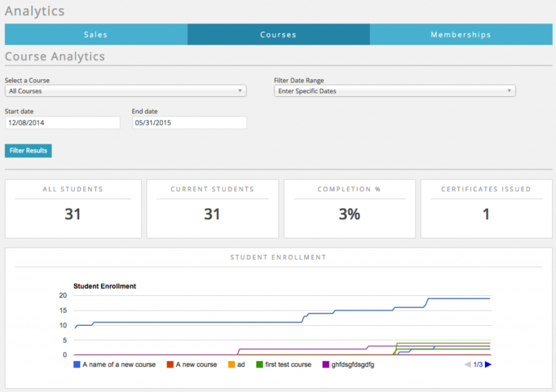
Task: Switch to the Memberships tab
Action: tap(462, 34)
